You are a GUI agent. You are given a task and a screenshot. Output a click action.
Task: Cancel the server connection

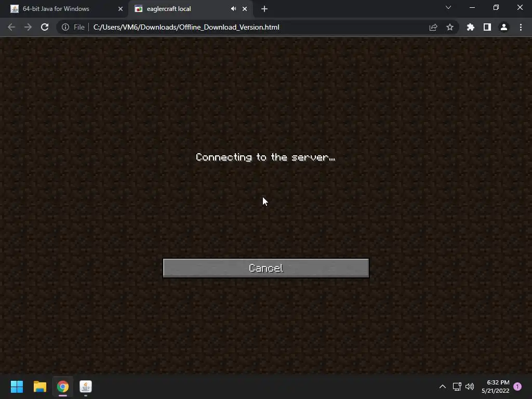pos(265,268)
